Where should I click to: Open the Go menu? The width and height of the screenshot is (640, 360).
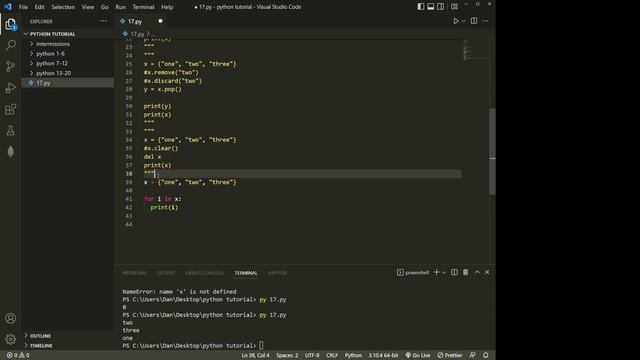104,7
